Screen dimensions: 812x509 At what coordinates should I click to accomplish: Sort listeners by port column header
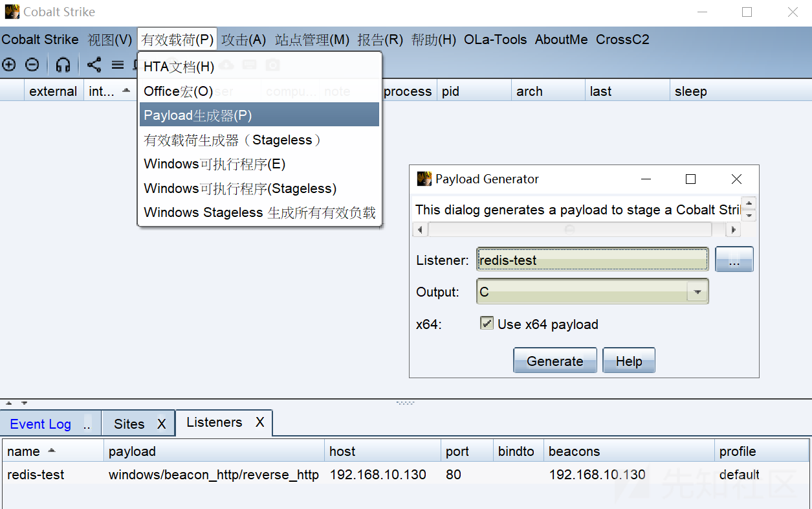point(466,451)
